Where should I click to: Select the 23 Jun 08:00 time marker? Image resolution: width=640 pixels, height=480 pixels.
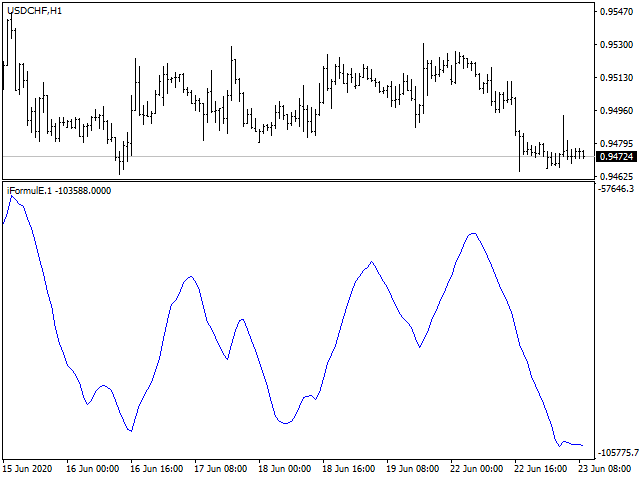[605, 469]
